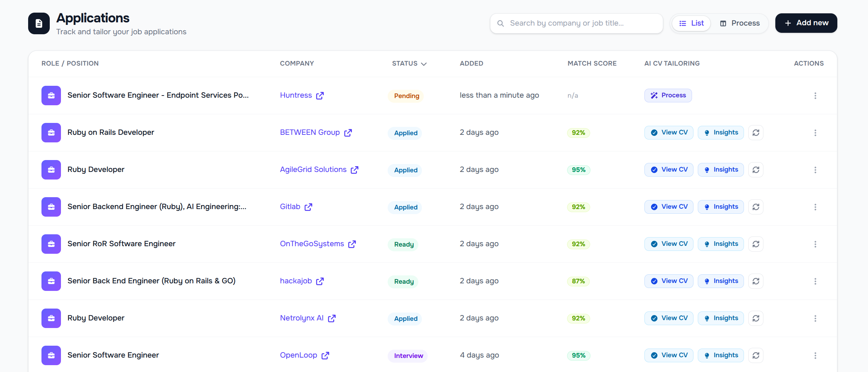
Task: Open BETWEEN Group external link icon
Action: (x=348, y=133)
